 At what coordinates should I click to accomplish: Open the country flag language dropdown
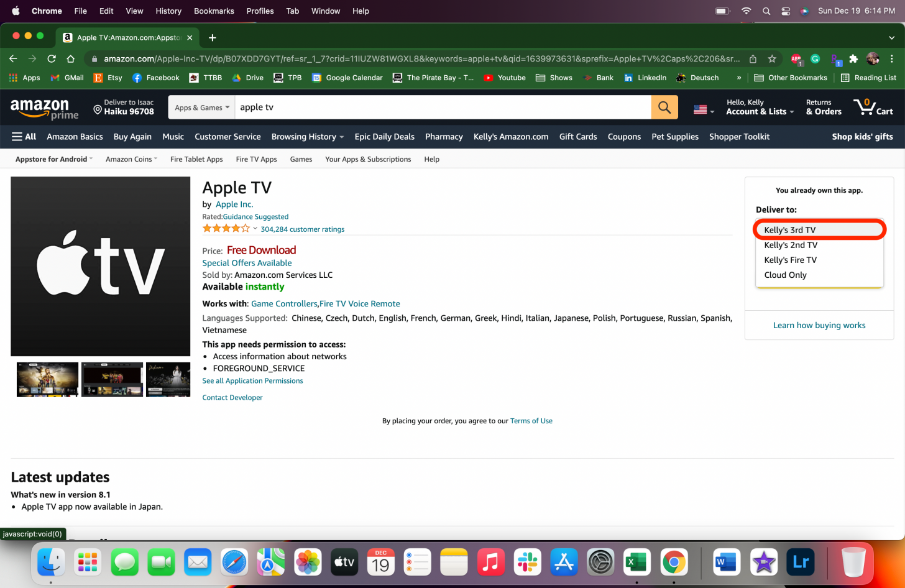(x=704, y=109)
